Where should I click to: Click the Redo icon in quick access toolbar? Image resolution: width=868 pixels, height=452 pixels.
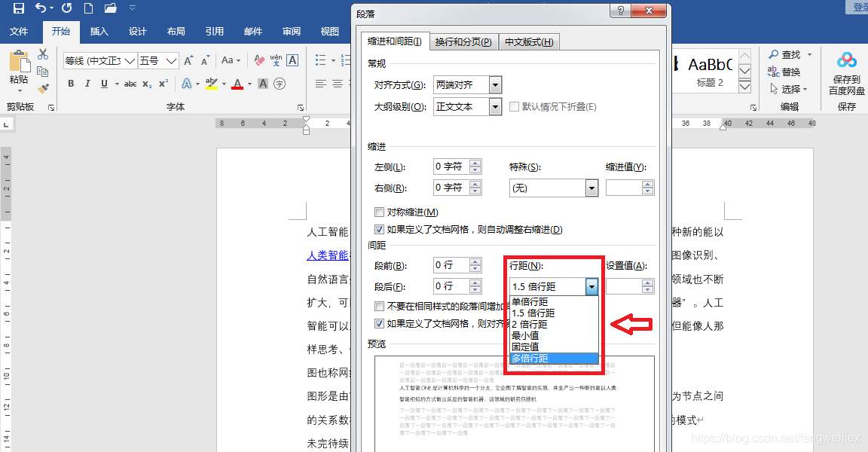pos(66,8)
